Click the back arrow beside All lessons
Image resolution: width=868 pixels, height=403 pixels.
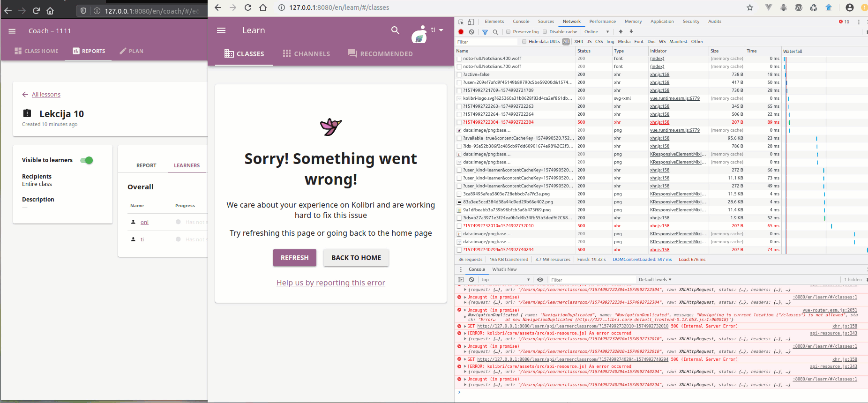coord(25,94)
